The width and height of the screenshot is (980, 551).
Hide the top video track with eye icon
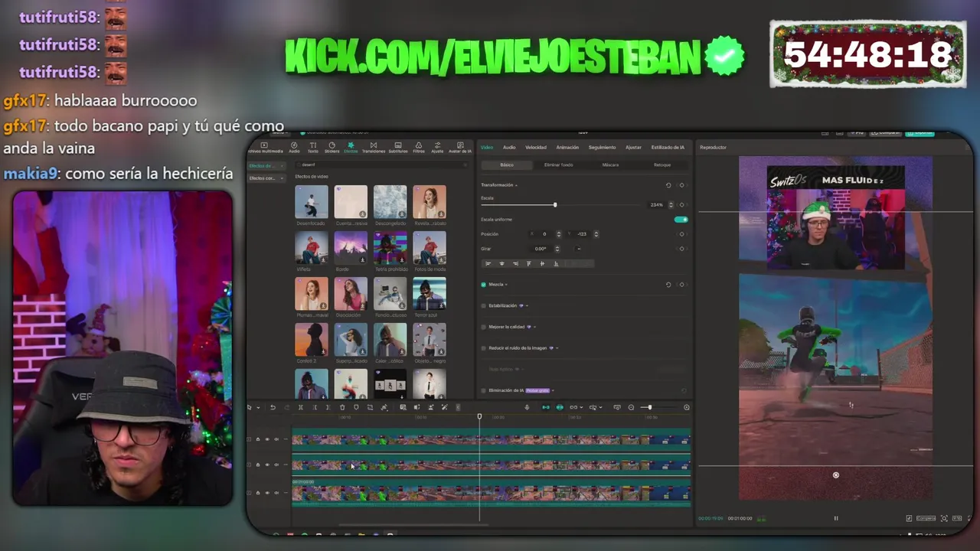click(267, 439)
